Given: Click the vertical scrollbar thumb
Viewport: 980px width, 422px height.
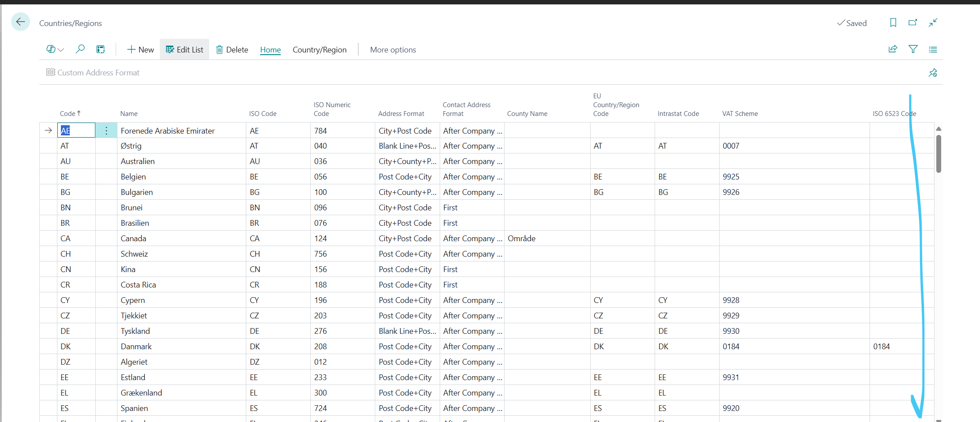Looking at the screenshot, I should (939, 153).
